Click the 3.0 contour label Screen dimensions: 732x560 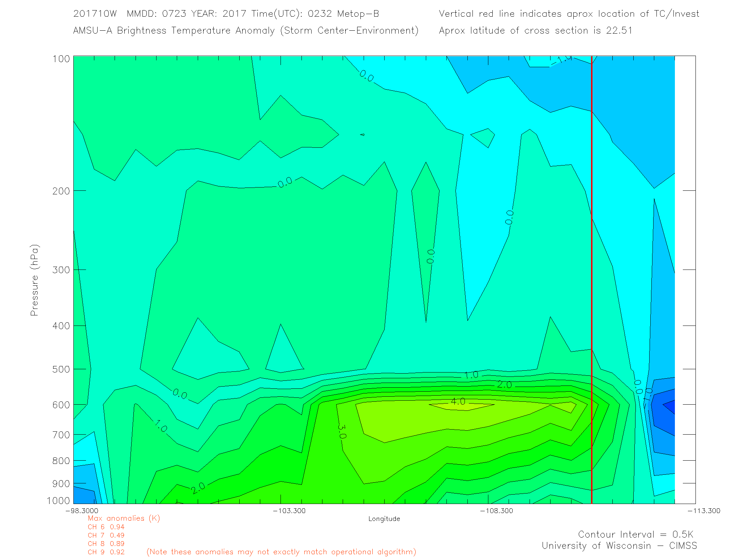[x=342, y=431]
